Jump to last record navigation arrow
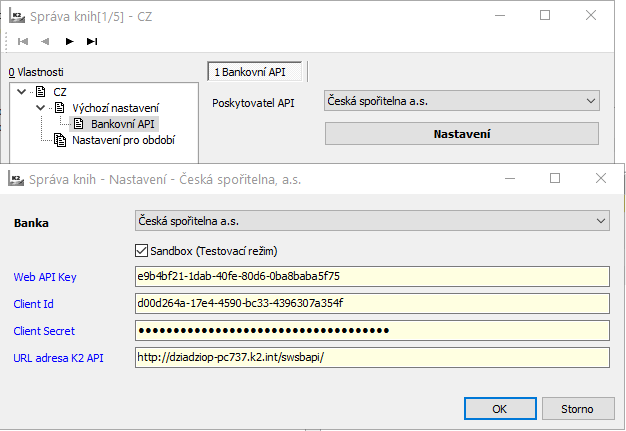This screenshot has height=431, width=626. (92, 42)
